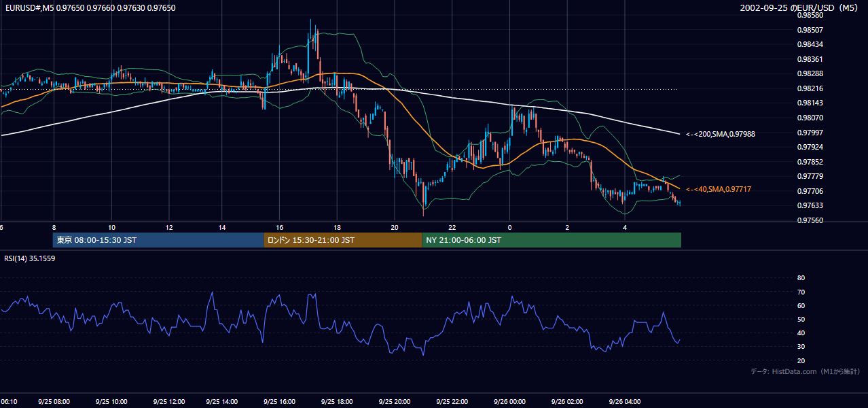Click the 9/25 08:00 time label

pyautogui.click(x=54, y=402)
